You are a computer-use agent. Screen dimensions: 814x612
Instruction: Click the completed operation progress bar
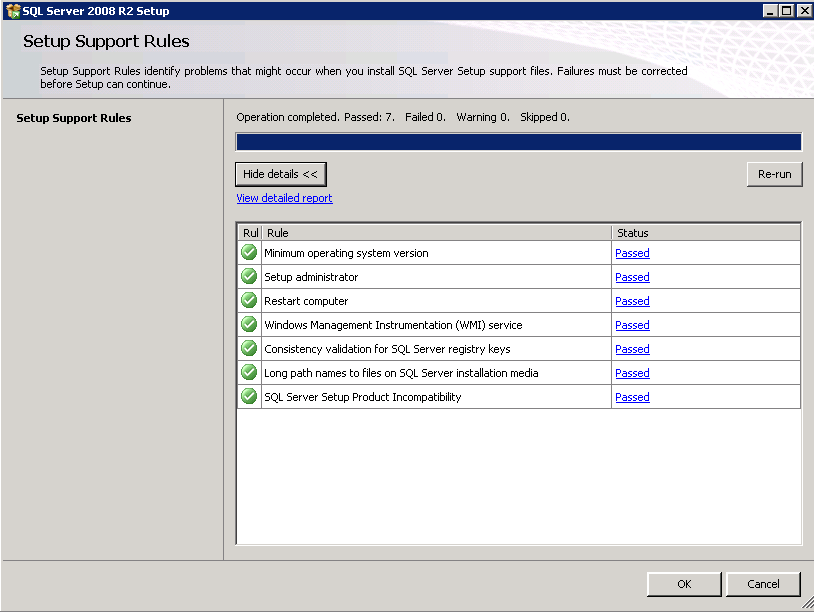pyautogui.click(x=519, y=142)
